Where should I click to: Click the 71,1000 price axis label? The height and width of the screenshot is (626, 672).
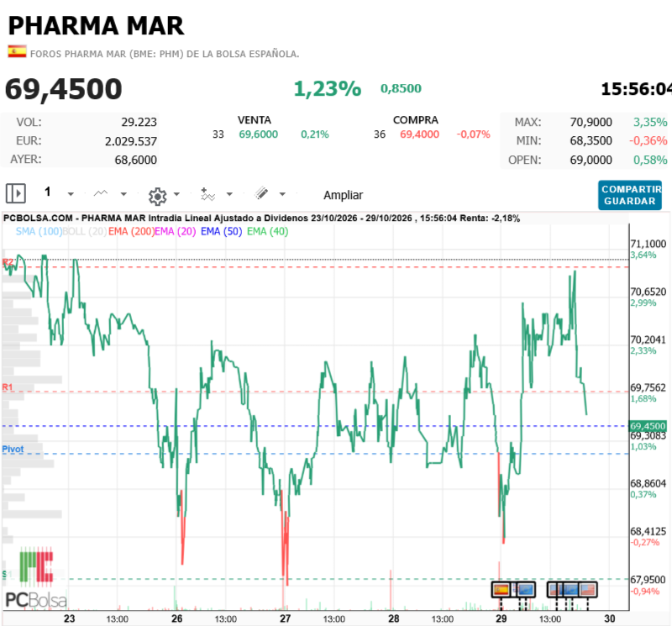coord(648,244)
